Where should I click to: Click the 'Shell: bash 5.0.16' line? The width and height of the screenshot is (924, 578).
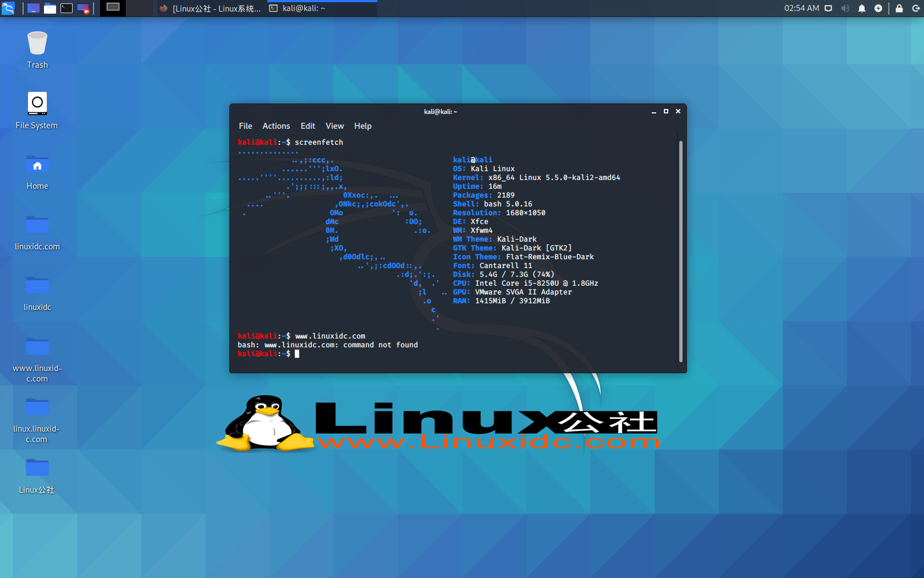tap(493, 204)
